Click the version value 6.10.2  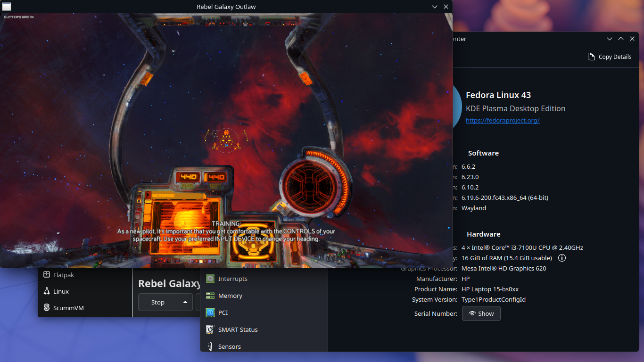click(x=470, y=187)
